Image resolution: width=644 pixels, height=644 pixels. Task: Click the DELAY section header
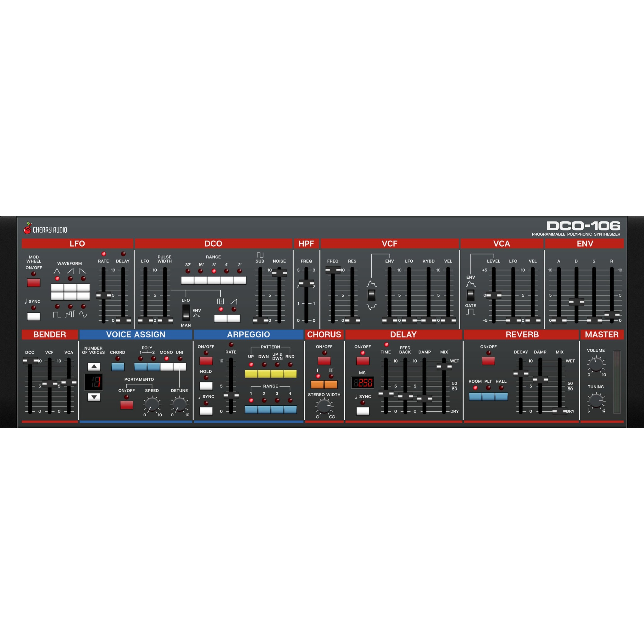coord(403,334)
